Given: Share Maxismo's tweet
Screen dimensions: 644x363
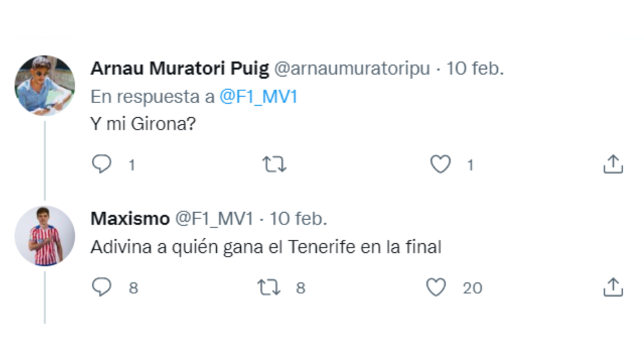Looking at the screenshot, I should (x=613, y=287).
